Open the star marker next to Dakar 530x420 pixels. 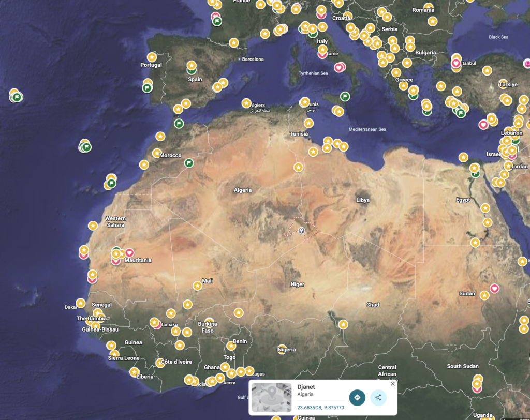coord(80,303)
